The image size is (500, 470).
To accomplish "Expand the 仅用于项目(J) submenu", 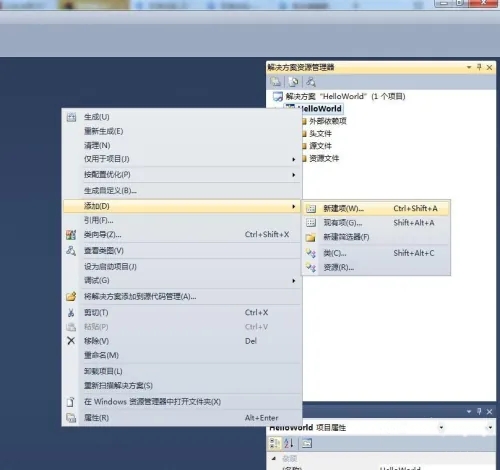I will [182, 159].
